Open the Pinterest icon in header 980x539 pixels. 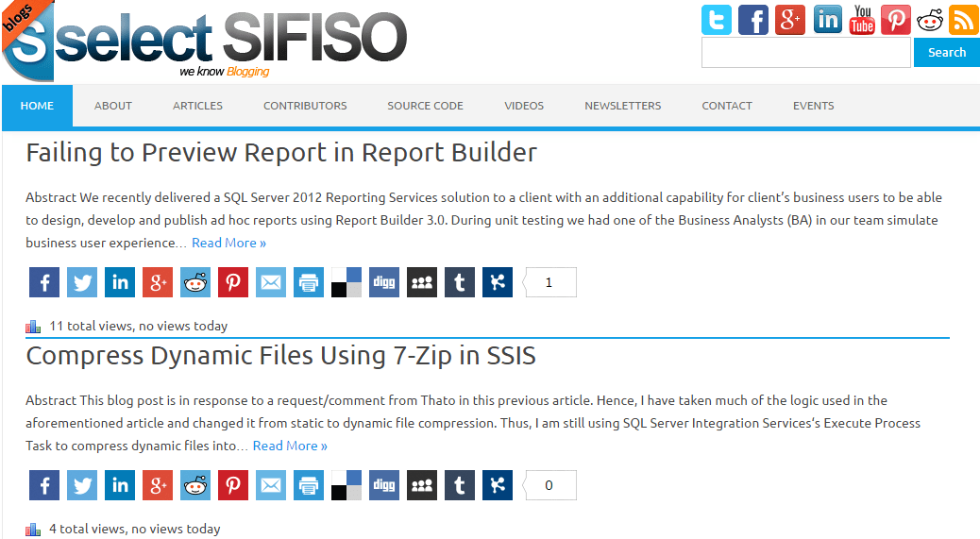pyautogui.click(x=896, y=20)
